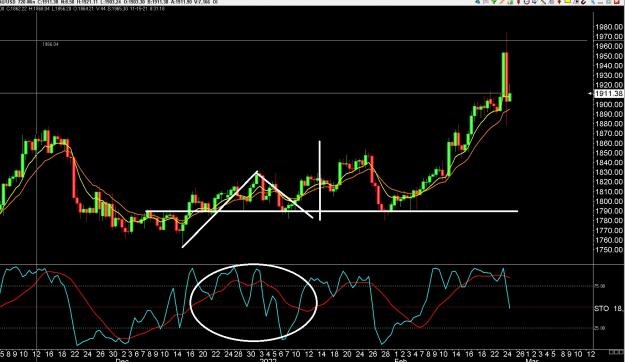
Task: Click the 1900.00 price axis label
Action: click(609, 104)
